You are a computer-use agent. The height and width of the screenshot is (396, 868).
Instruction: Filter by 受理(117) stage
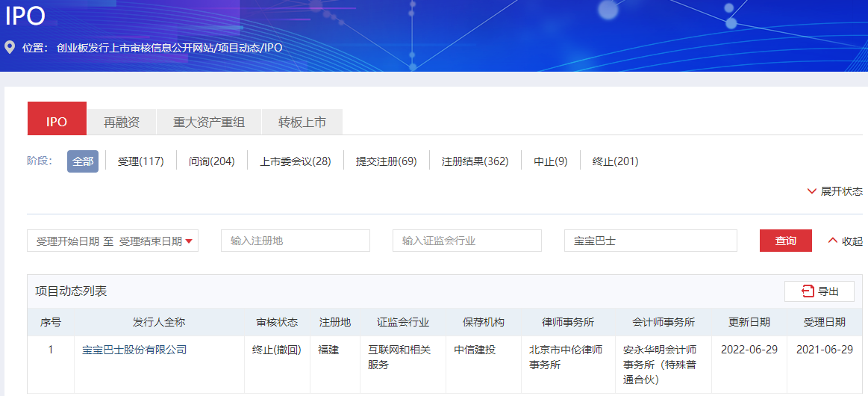(140, 161)
